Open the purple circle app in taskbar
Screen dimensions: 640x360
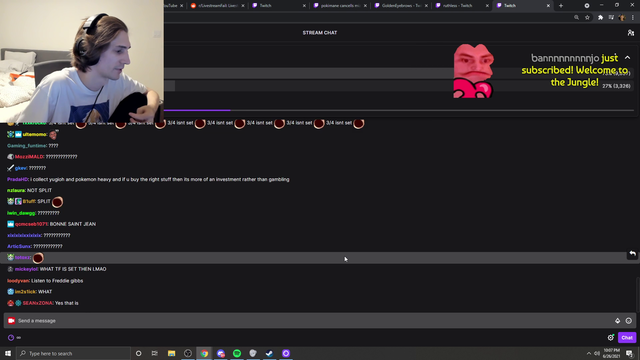click(286, 353)
